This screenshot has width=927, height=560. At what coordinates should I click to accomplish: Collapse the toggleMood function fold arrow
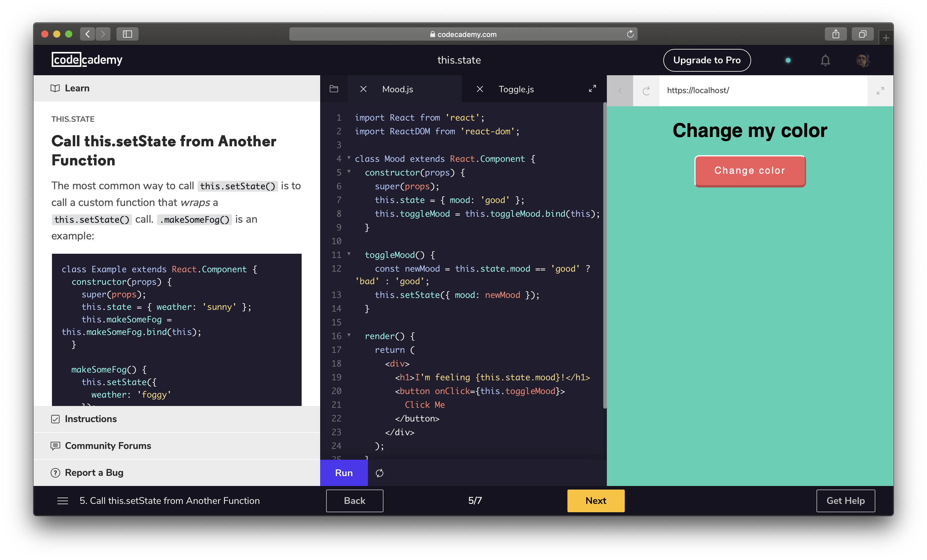(349, 254)
